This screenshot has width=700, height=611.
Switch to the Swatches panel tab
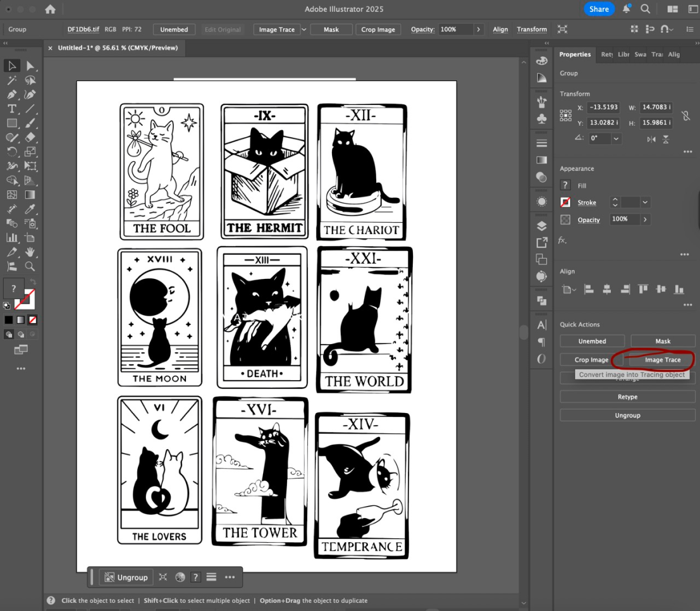640,54
